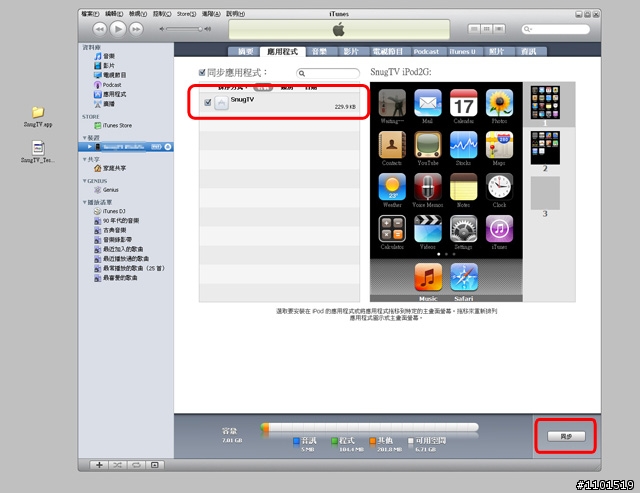Click the Calendar icon on iPod screen

(463, 103)
